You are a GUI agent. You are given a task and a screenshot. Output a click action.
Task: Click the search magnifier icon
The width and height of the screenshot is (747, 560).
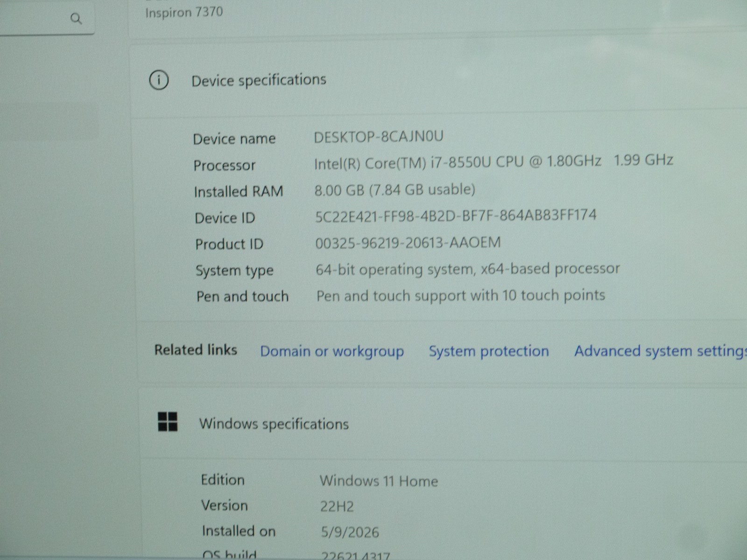76,19
